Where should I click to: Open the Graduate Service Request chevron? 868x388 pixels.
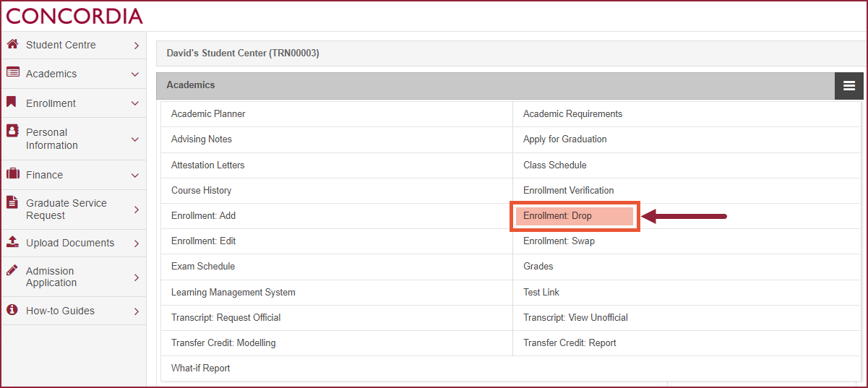(x=136, y=210)
